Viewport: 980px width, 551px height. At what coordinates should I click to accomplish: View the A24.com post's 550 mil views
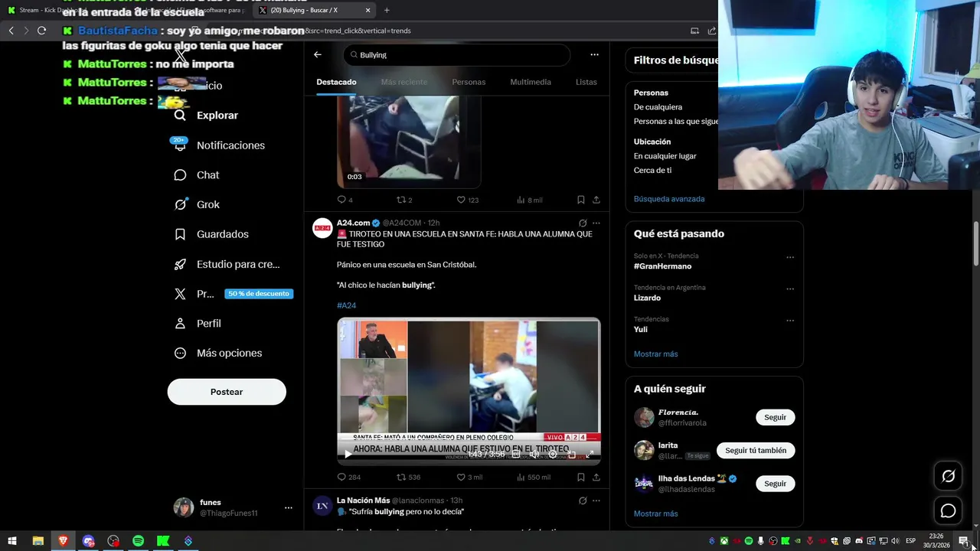[x=534, y=477]
